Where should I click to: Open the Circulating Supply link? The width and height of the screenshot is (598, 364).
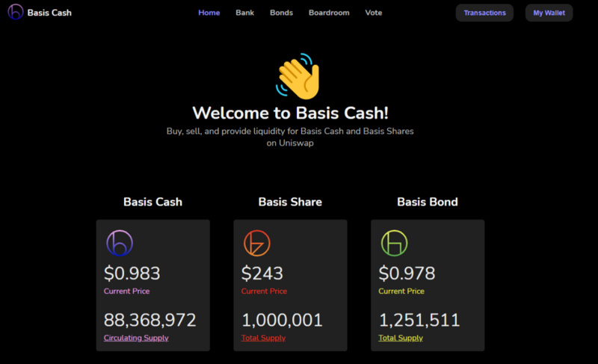click(136, 338)
